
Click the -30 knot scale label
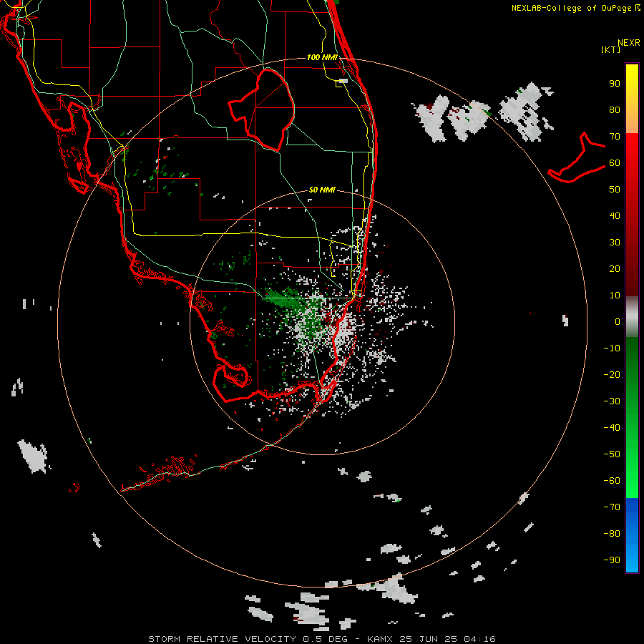click(x=612, y=401)
